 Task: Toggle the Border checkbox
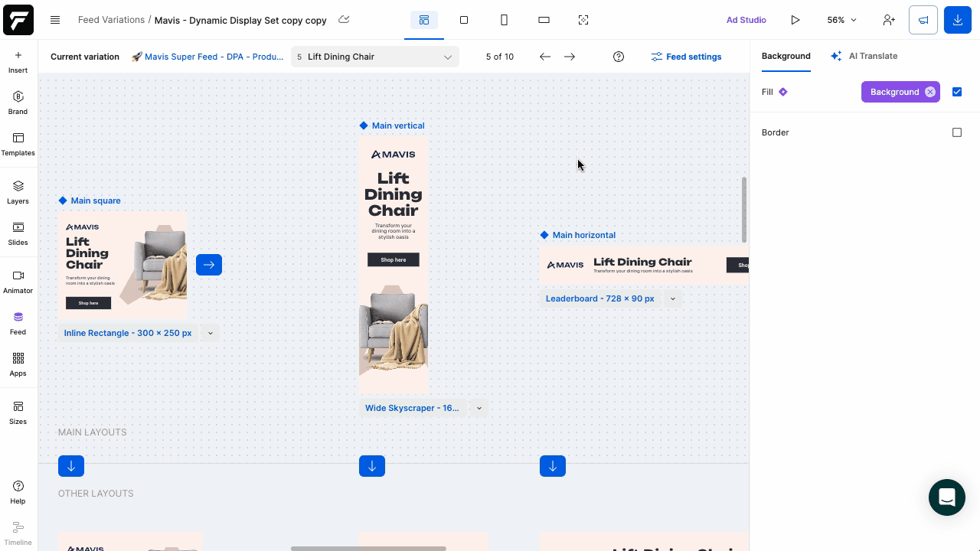point(957,132)
